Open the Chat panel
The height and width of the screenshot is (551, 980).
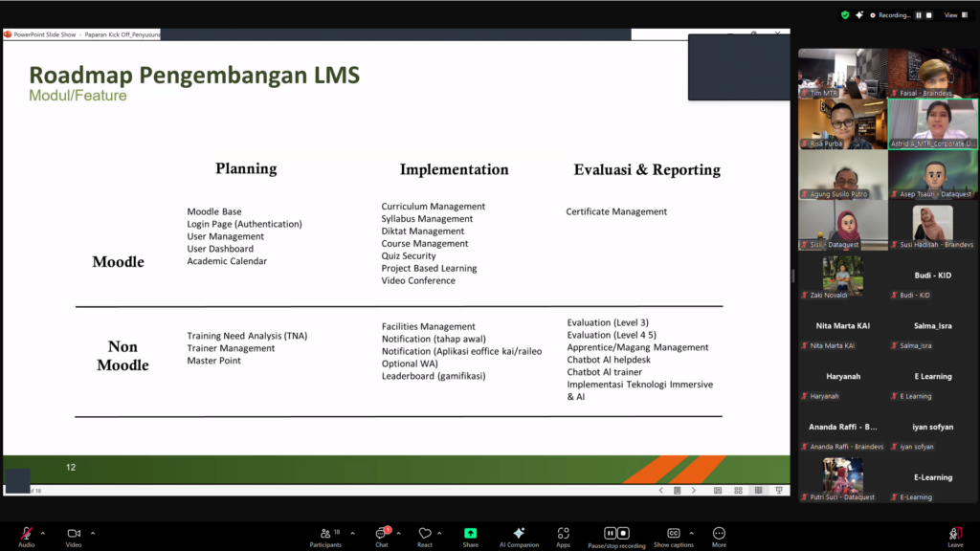(382, 534)
